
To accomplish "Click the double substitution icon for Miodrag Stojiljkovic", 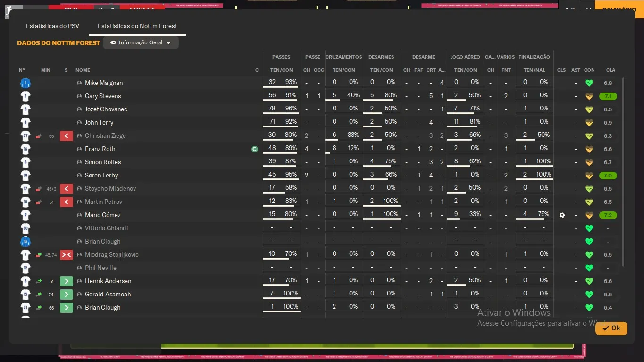I will click(x=67, y=255).
